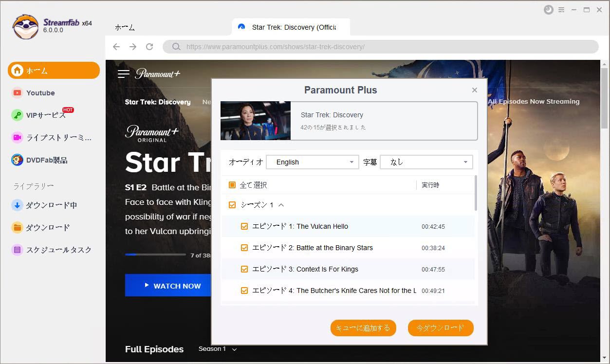This screenshot has height=364, width=610.
Task: Open VIP services in the sidebar
Action: pos(46,115)
